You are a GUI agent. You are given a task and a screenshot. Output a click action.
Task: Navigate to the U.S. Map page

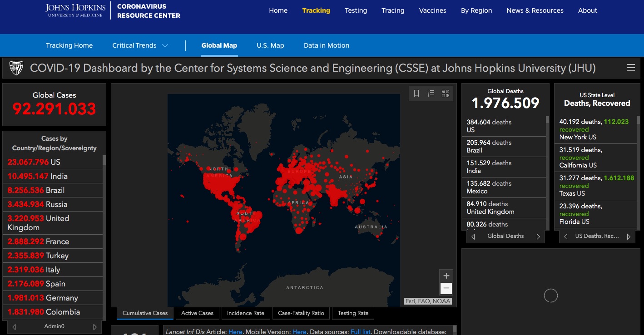(270, 45)
